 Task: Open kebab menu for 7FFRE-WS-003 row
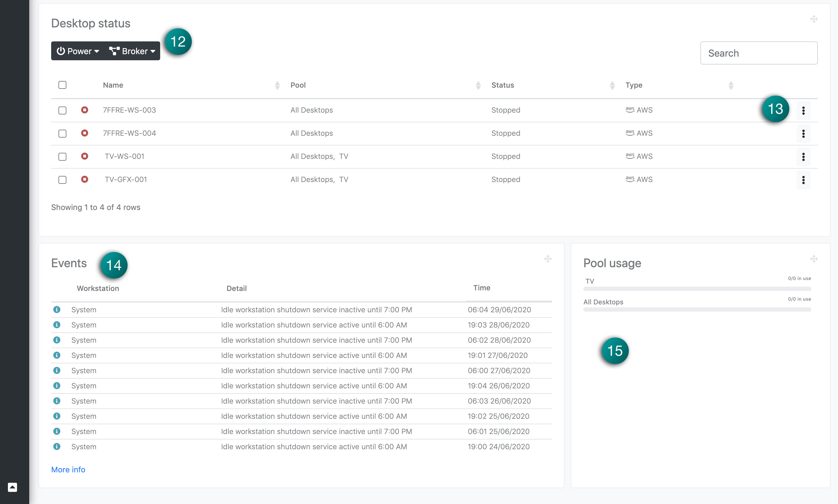803,110
